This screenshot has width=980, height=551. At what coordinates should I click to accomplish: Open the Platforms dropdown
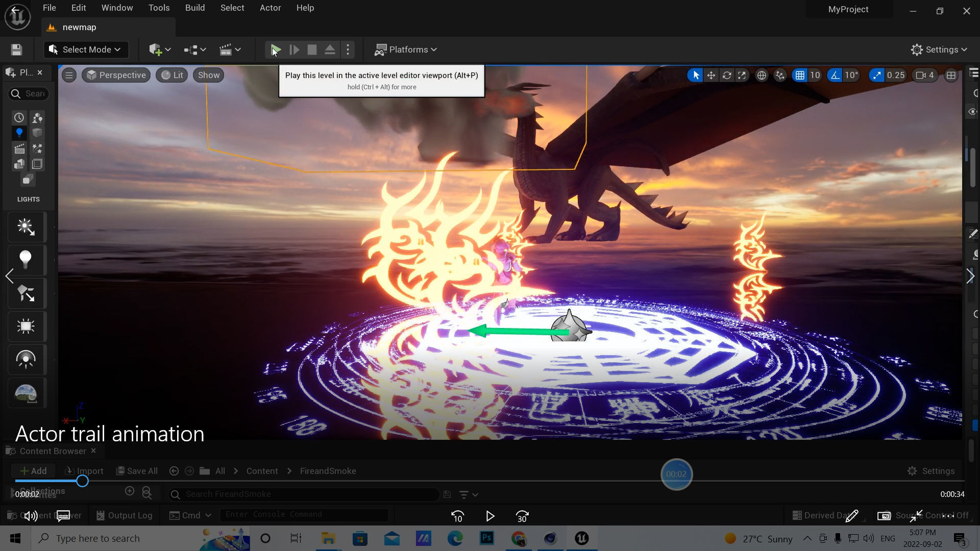[x=406, y=49]
